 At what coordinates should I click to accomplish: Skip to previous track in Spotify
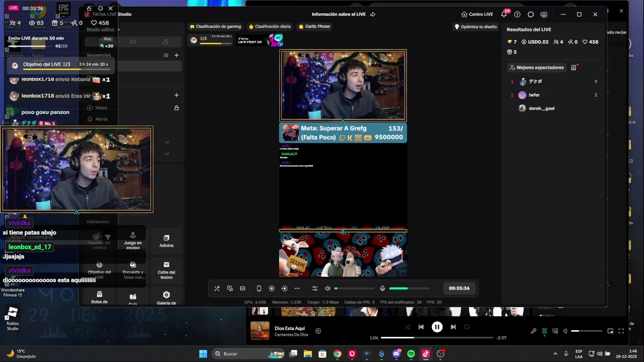(421, 327)
